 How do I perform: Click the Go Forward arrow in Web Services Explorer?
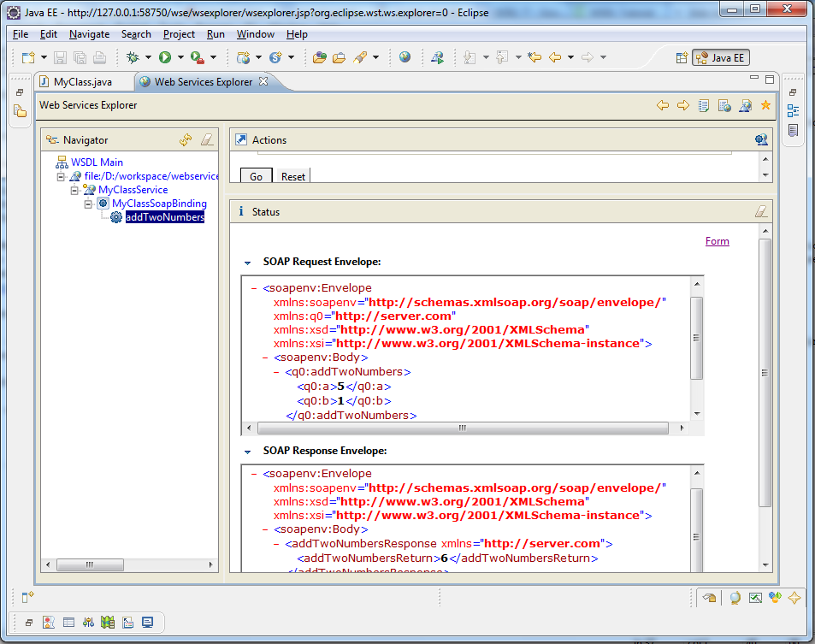click(x=683, y=105)
